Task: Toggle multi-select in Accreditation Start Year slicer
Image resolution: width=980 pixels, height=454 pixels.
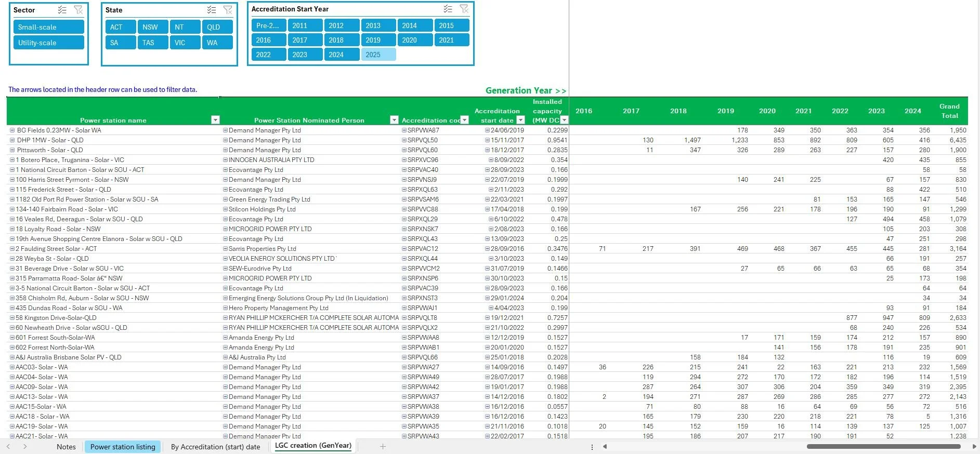Action: [x=448, y=9]
